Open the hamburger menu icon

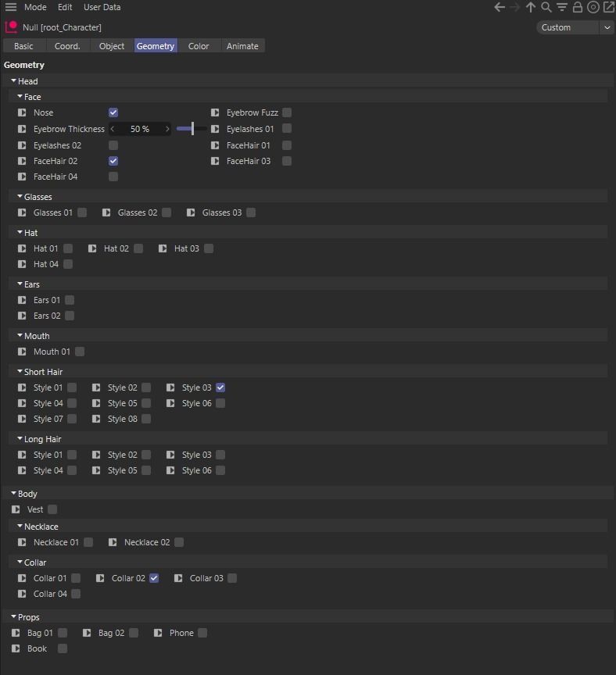click(11, 7)
